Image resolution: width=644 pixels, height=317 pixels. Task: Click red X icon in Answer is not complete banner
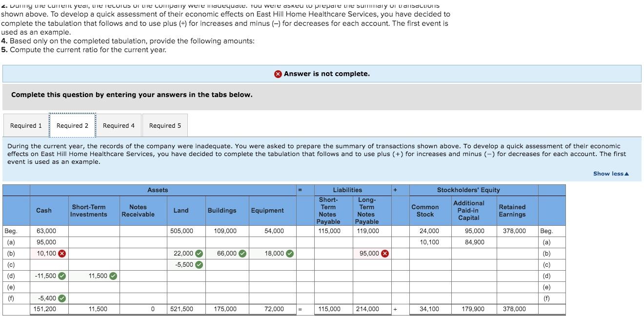tap(278, 74)
